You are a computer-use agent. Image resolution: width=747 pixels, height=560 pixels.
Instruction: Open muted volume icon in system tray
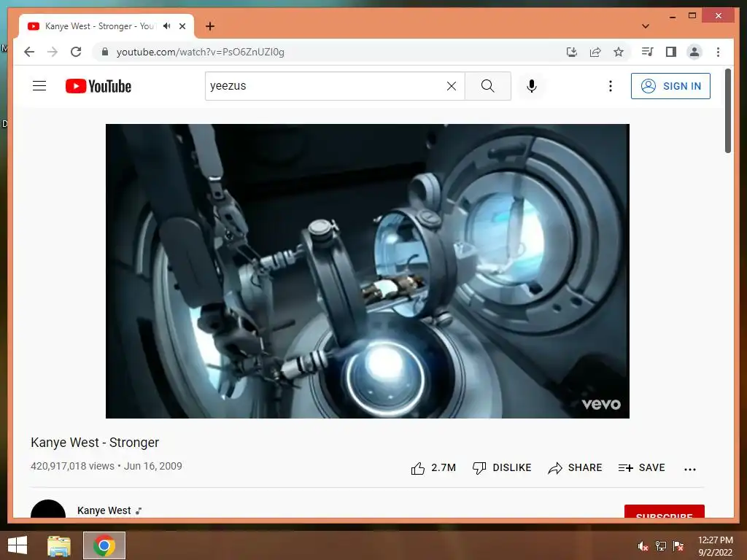pyautogui.click(x=643, y=546)
